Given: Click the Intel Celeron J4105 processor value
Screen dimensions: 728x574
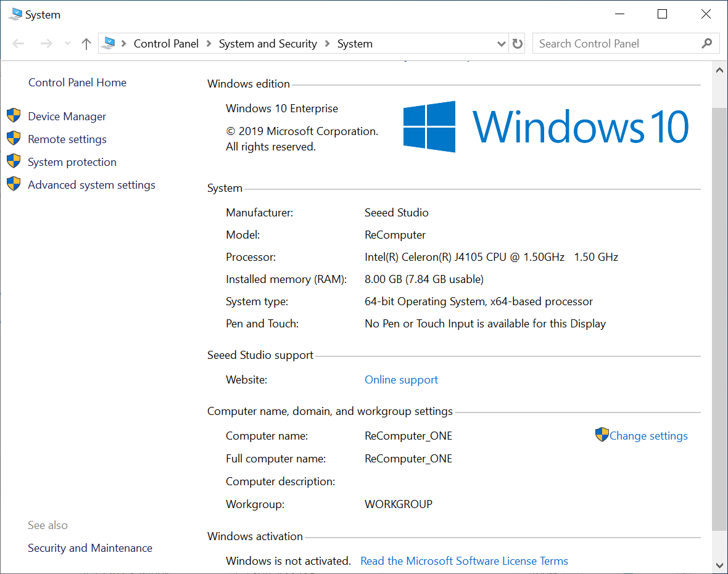Looking at the screenshot, I should point(491,257).
